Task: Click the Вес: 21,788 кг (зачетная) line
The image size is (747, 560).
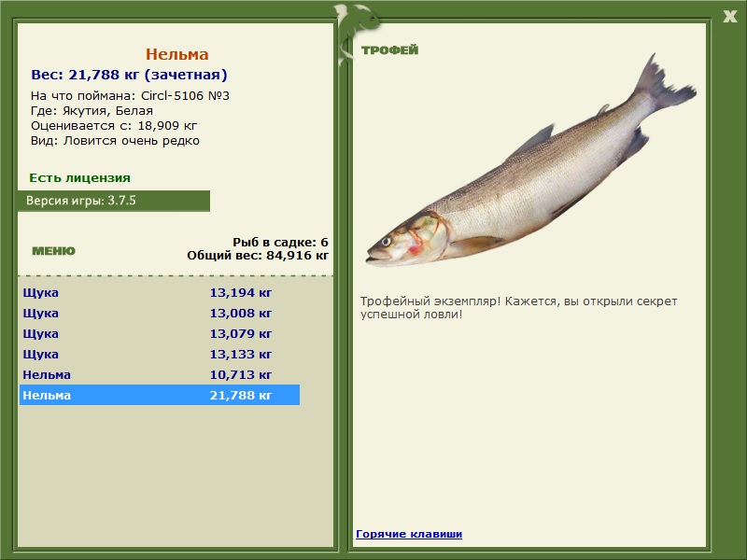Action: [129, 75]
